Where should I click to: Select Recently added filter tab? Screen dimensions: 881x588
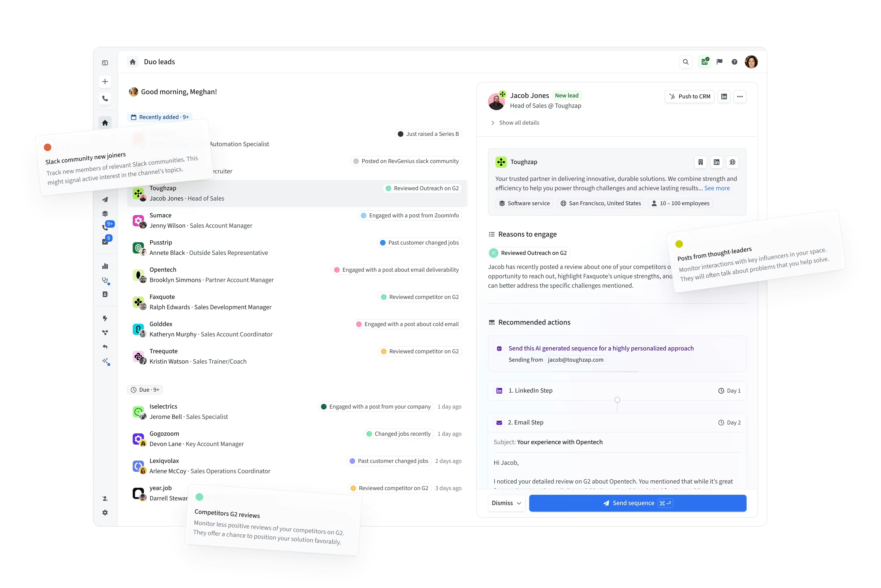160,117
